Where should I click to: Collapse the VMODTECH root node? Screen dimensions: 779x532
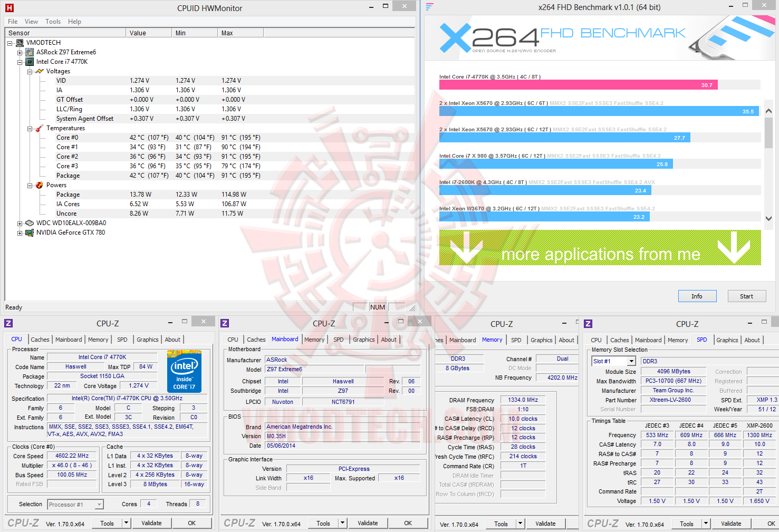pyautogui.click(x=10, y=43)
